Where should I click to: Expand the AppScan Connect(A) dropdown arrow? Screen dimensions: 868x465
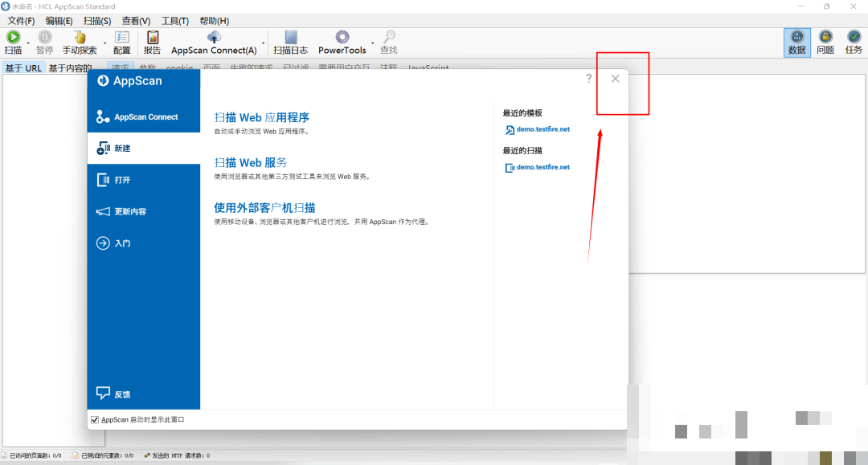coord(263,43)
